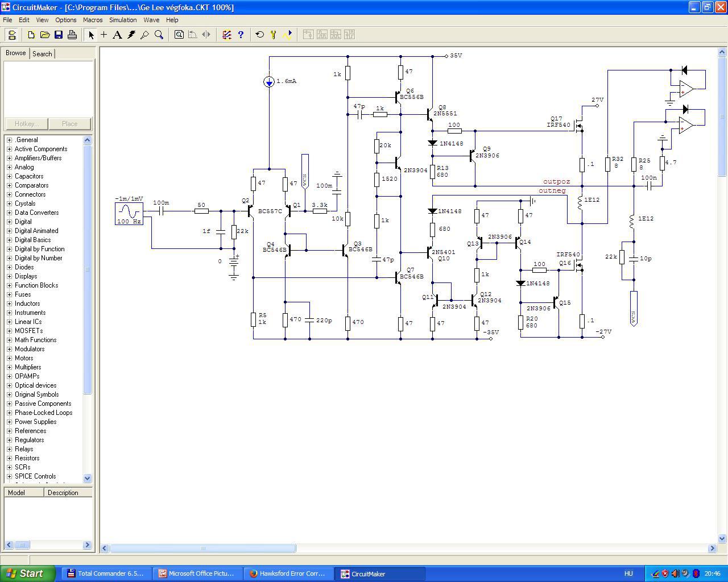Image resolution: width=728 pixels, height=582 pixels.
Task: Select the Text tool
Action: click(x=117, y=35)
